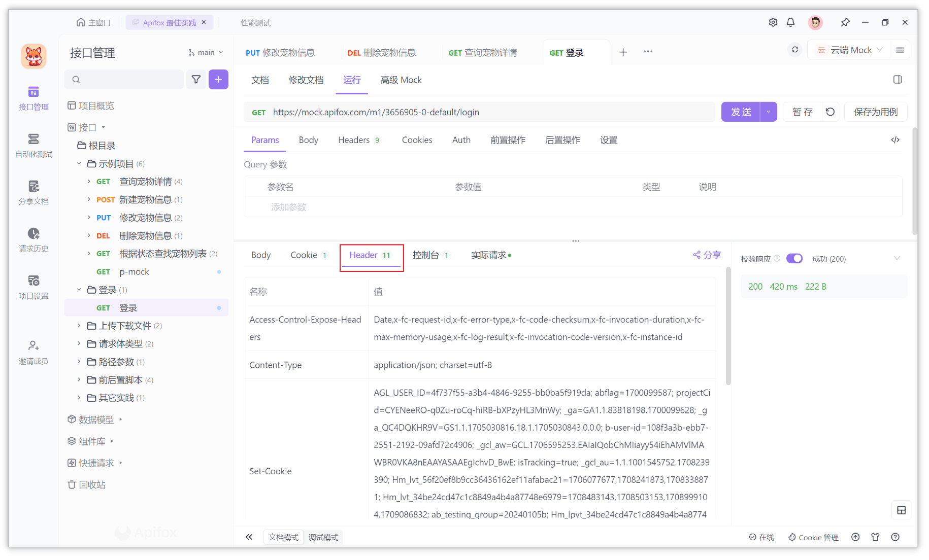Screen dimensions: 929x560
Task: Open 请求历史 from the sidebar
Action: 33,239
